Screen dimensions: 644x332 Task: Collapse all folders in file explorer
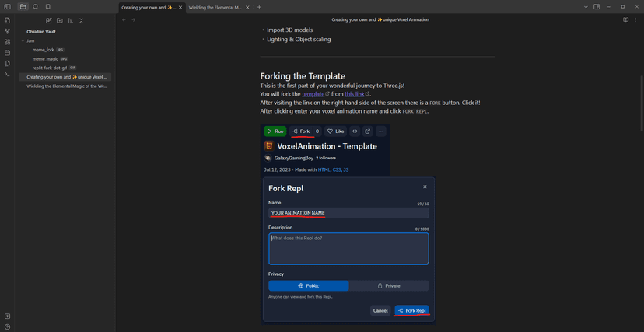coord(81,20)
